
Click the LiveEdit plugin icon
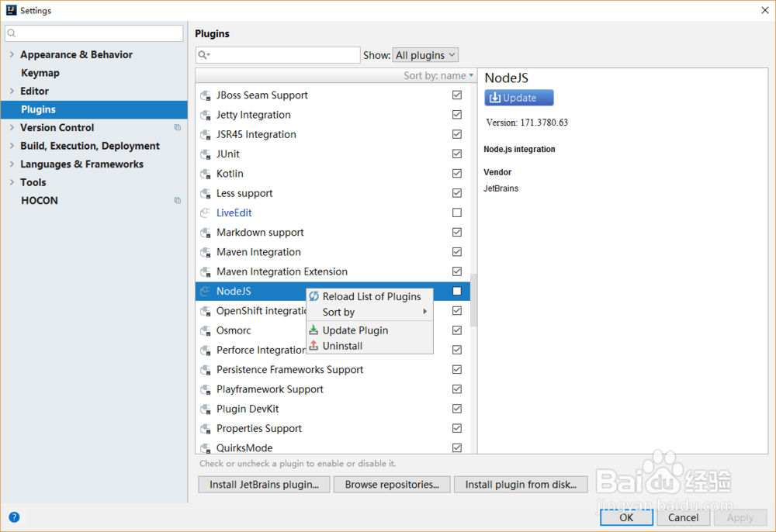[x=206, y=213]
